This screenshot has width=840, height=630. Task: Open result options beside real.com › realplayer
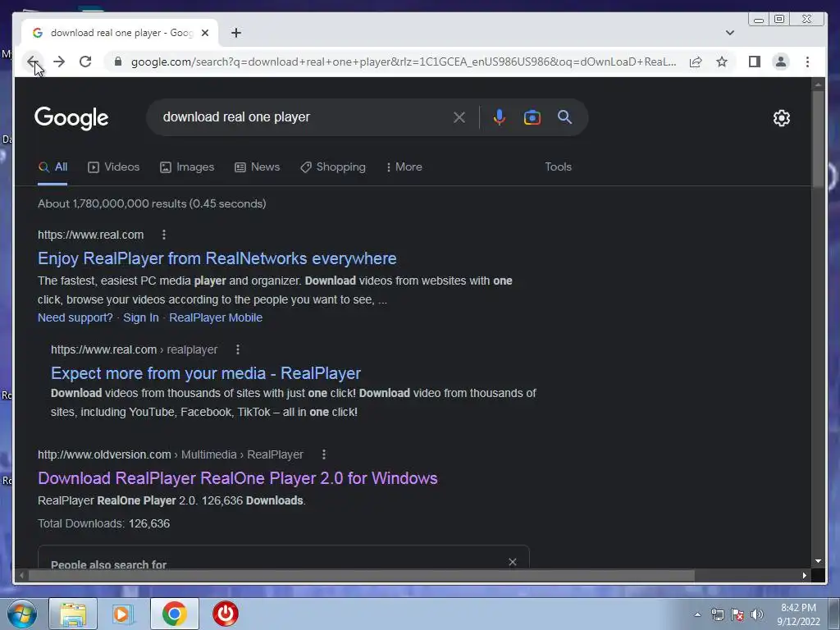coord(238,349)
